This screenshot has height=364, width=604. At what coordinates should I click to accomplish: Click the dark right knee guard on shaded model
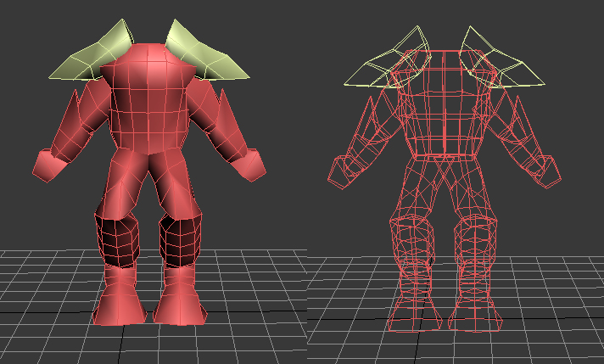pyautogui.click(x=180, y=240)
